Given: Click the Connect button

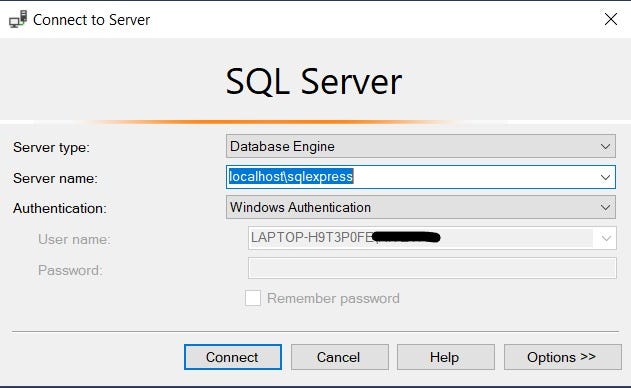Looking at the screenshot, I should click(x=233, y=357).
